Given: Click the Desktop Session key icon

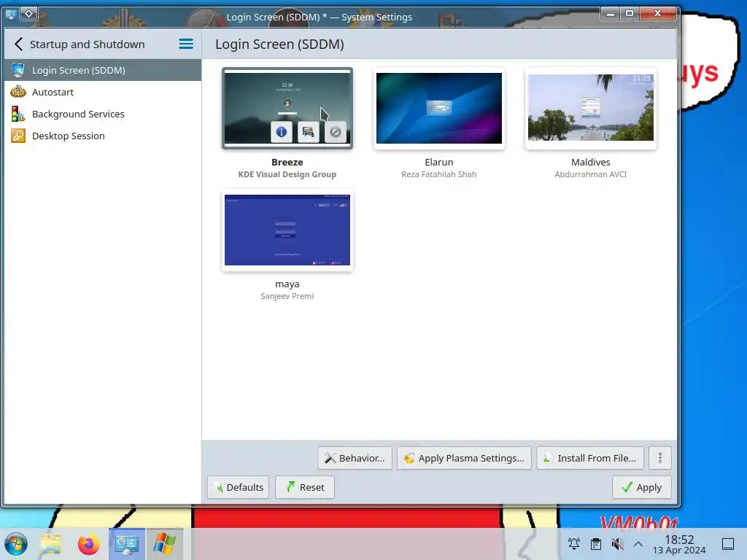Looking at the screenshot, I should click(x=18, y=136).
